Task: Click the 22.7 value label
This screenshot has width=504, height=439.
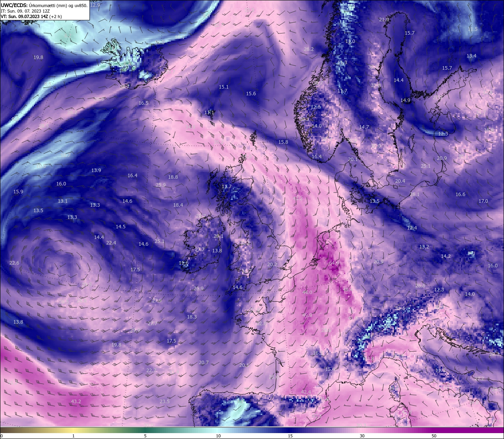Action: [x=151, y=370]
